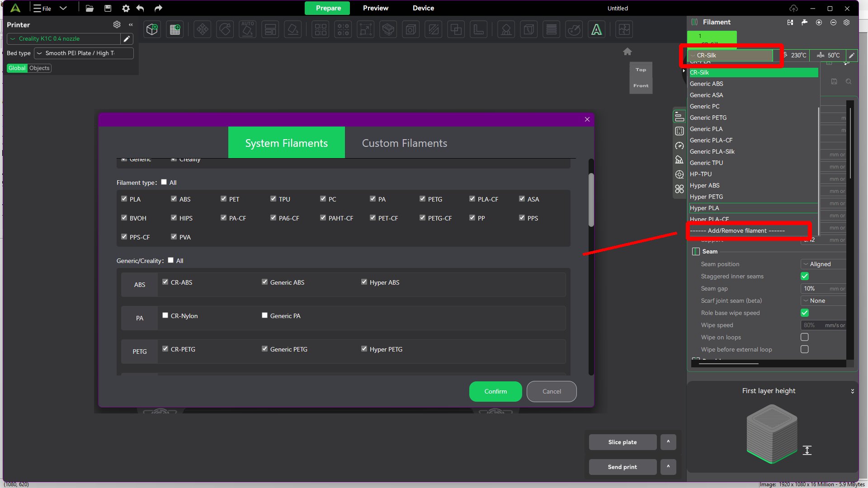Select Generic TPU from the filament list
Viewport: 868px width, 488px height.
point(706,163)
